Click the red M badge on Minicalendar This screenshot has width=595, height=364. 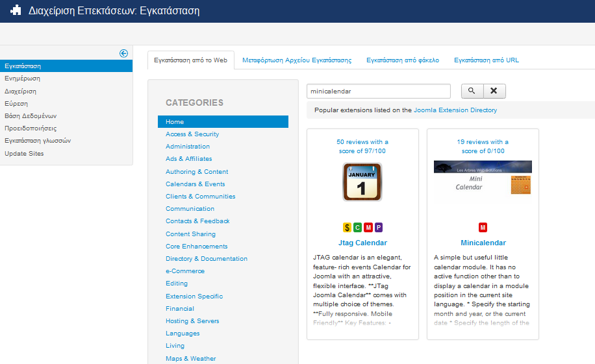(x=483, y=228)
